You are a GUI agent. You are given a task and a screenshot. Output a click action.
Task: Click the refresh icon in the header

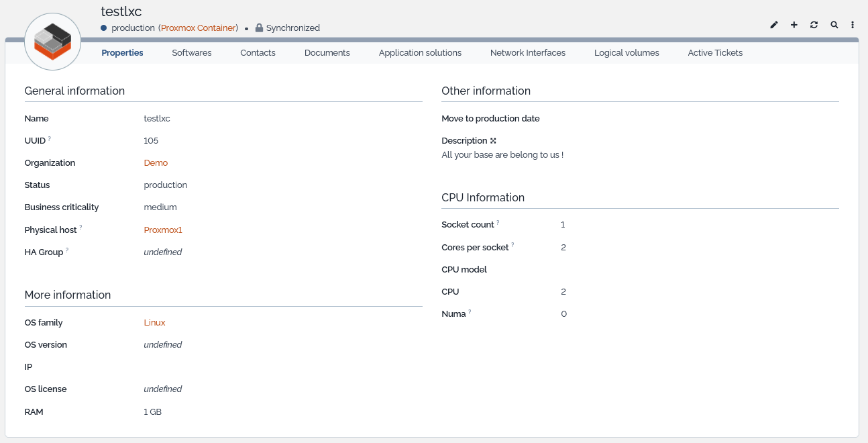[814, 25]
